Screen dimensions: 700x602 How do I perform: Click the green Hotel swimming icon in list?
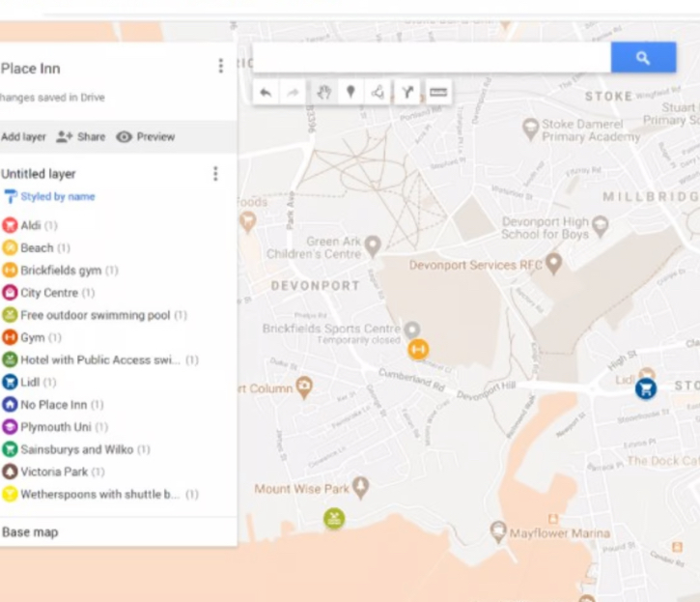point(10,359)
